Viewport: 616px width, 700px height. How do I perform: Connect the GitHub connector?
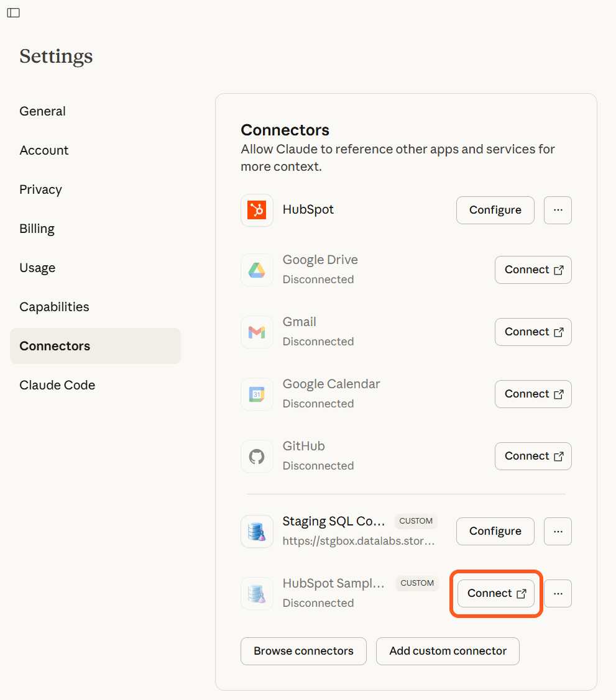click(533, 456)
